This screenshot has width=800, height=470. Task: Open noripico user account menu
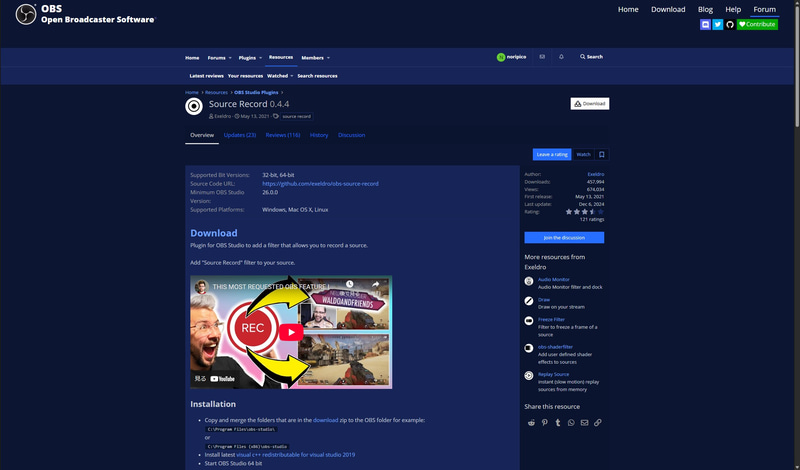click(511, 57)
